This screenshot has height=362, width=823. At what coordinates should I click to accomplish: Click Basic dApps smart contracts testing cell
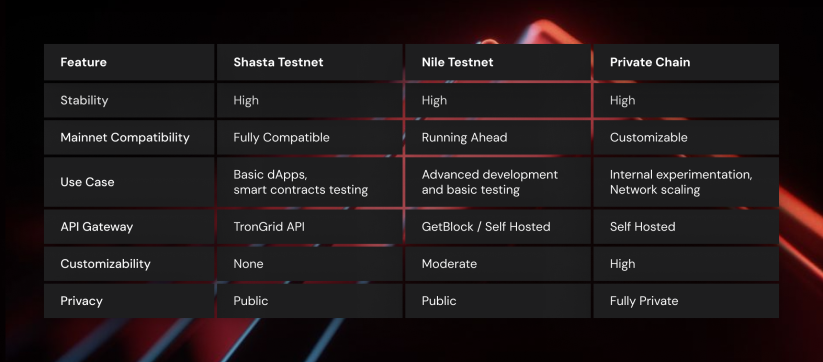tap(310, 182)
